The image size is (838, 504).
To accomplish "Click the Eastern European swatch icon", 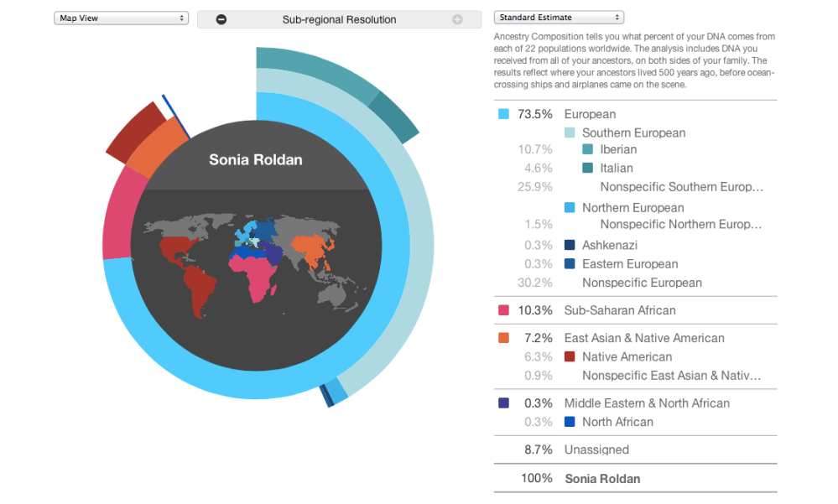I will coord(570,264).
